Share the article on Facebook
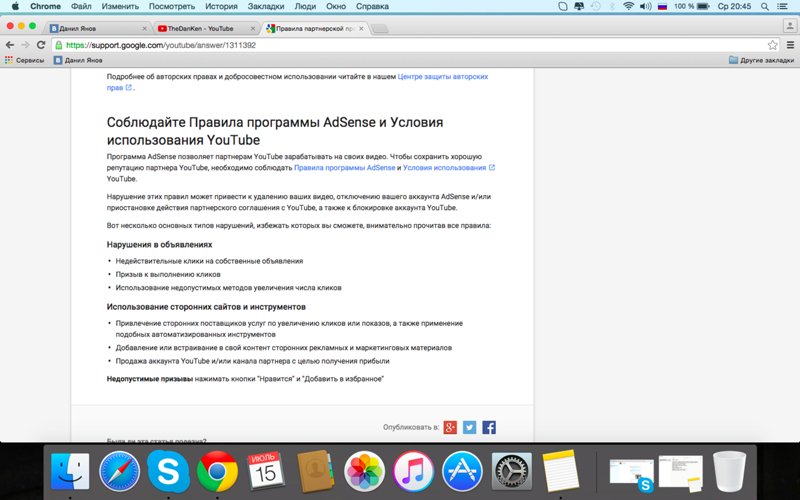800x500 pixels. tap(489, 427)
